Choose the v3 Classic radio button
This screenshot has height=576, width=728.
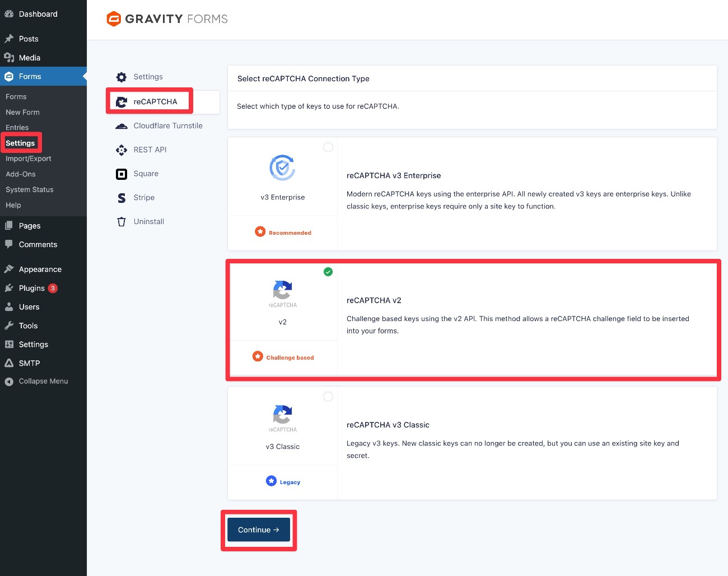click(328, 397)
